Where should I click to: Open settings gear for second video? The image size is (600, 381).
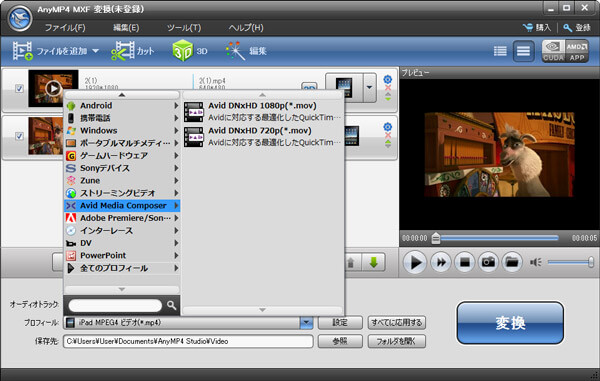pyautogui.click(x=388, y=127)
